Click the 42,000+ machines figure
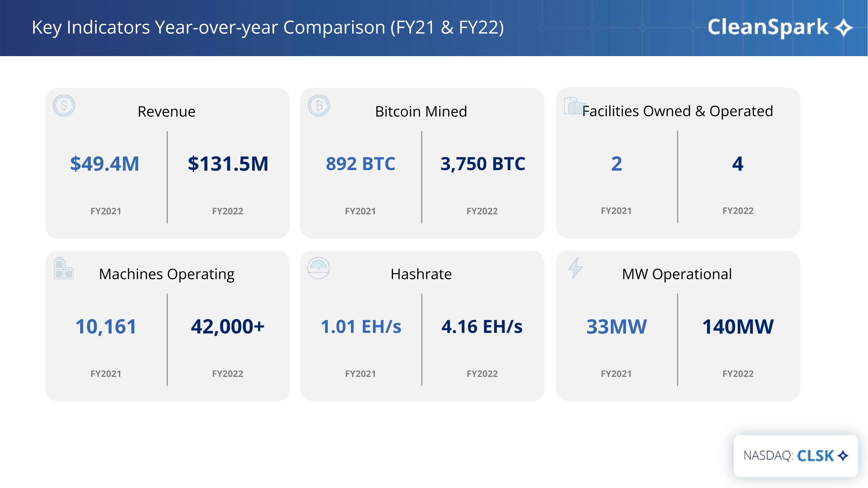The width and height of the screenshot is (868, 488). coord(228,327)
